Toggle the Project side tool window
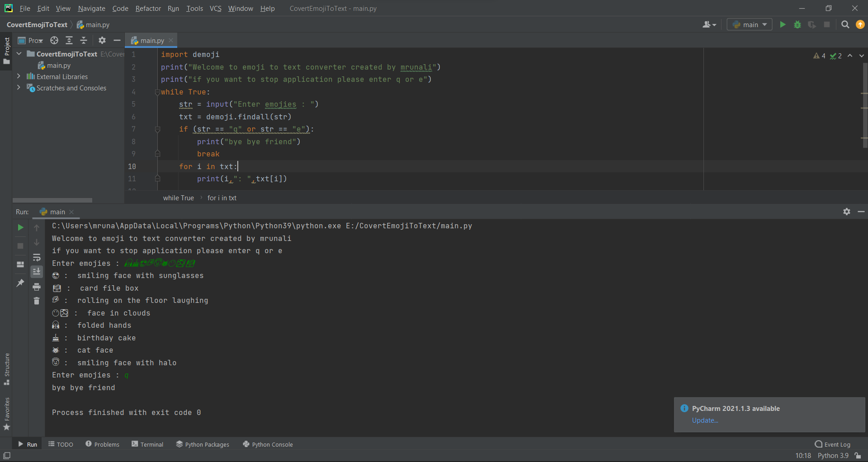This screenshot has height=462, width=868. tap(6, 50)
